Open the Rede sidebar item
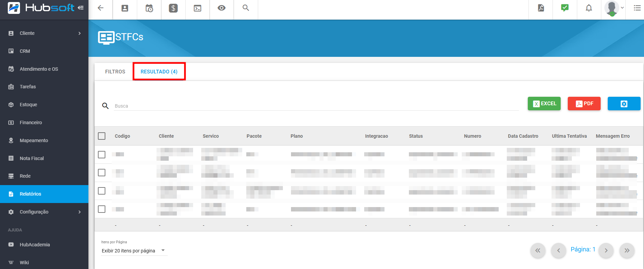Screen dimensions: 644x269 tap(44, 176)
